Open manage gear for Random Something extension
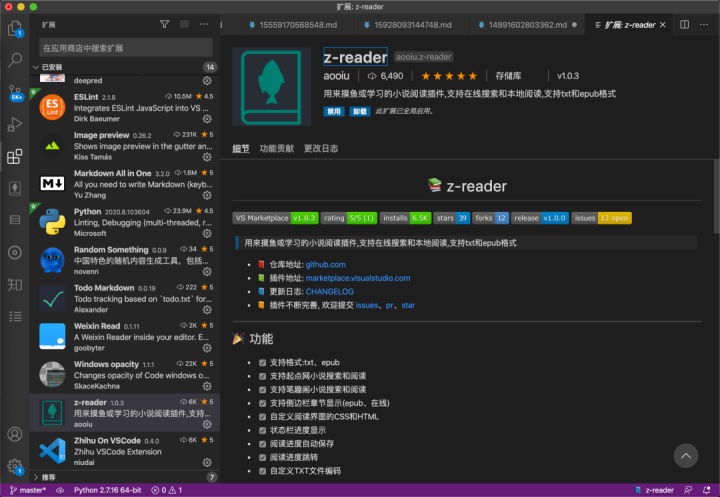This screenshot has height=497, width=720. coord(207,271)
